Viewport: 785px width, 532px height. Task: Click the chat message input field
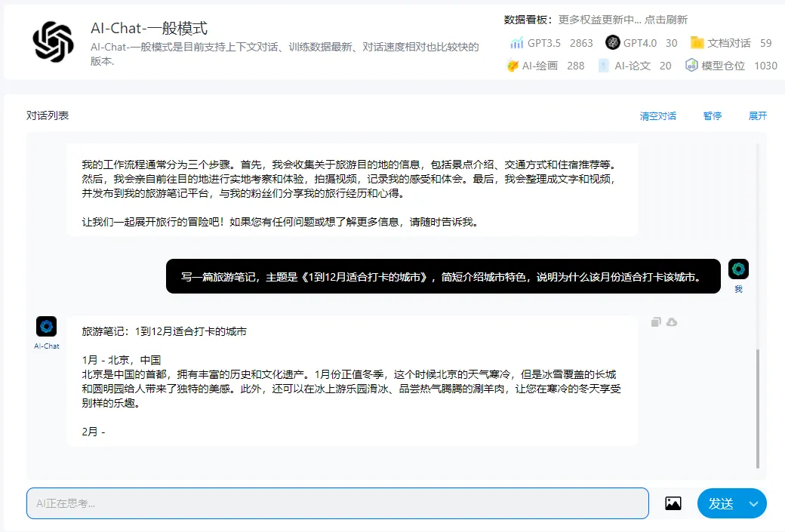[337, 503]
